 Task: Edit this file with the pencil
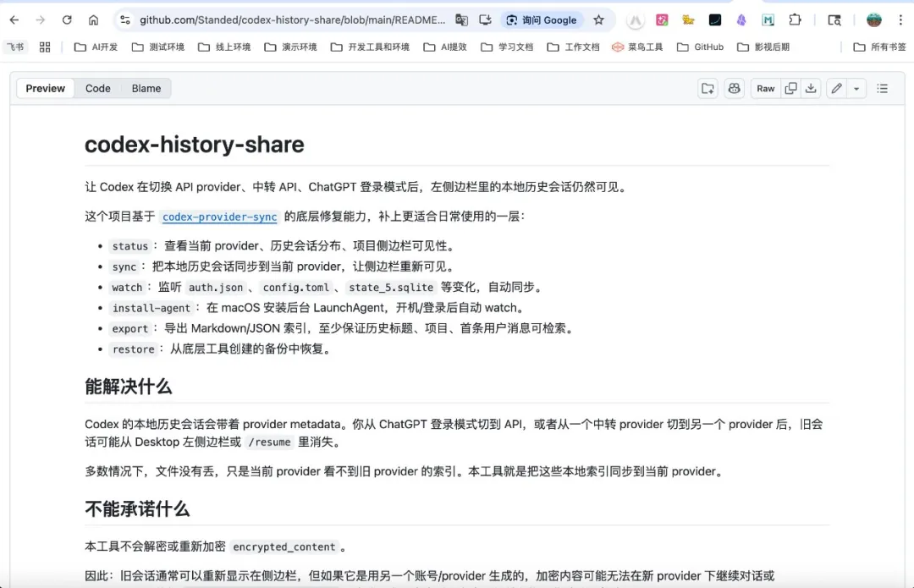tap(836, 89)
